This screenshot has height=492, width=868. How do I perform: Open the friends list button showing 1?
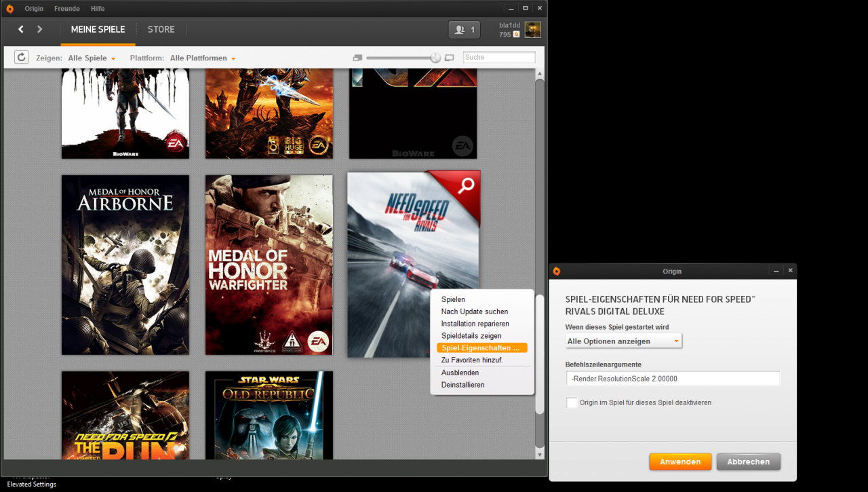465,30
